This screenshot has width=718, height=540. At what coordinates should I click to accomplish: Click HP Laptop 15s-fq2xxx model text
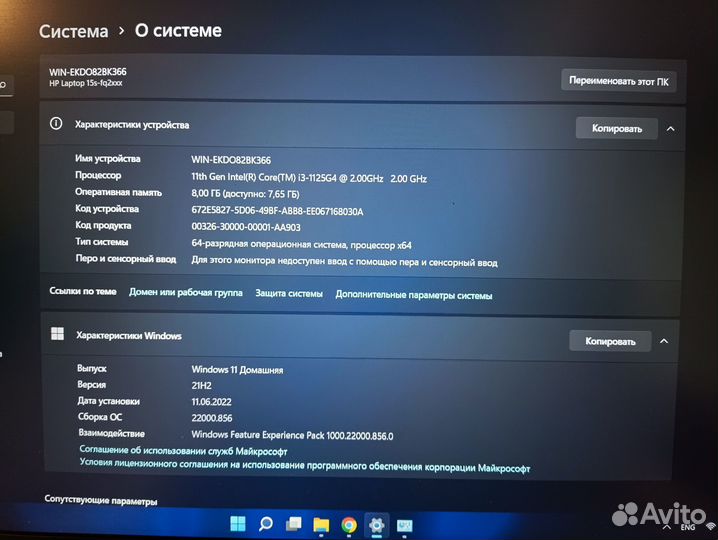click(x=86, y=83)
